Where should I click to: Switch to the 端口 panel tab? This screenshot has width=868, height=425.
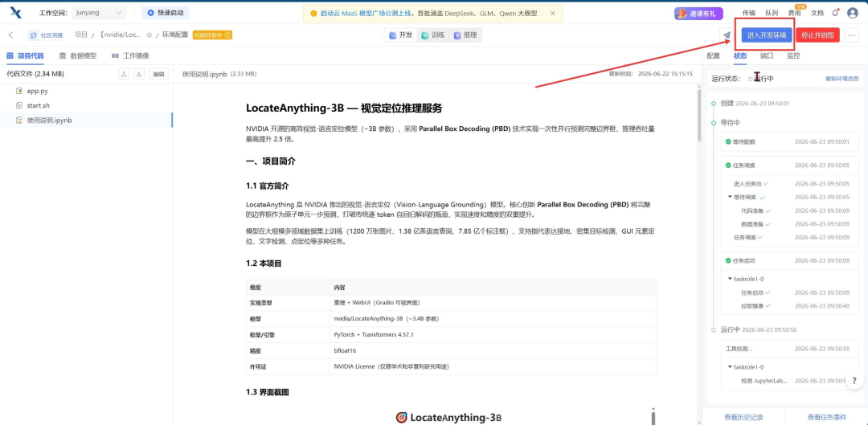767,55
